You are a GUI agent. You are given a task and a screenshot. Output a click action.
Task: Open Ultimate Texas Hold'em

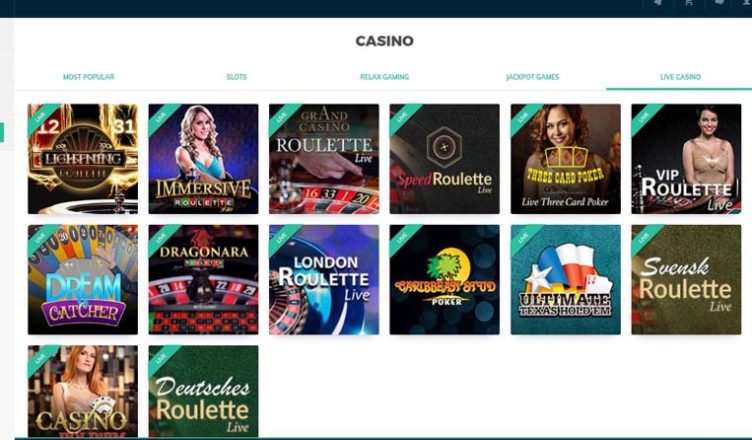[x=565, y=280]
